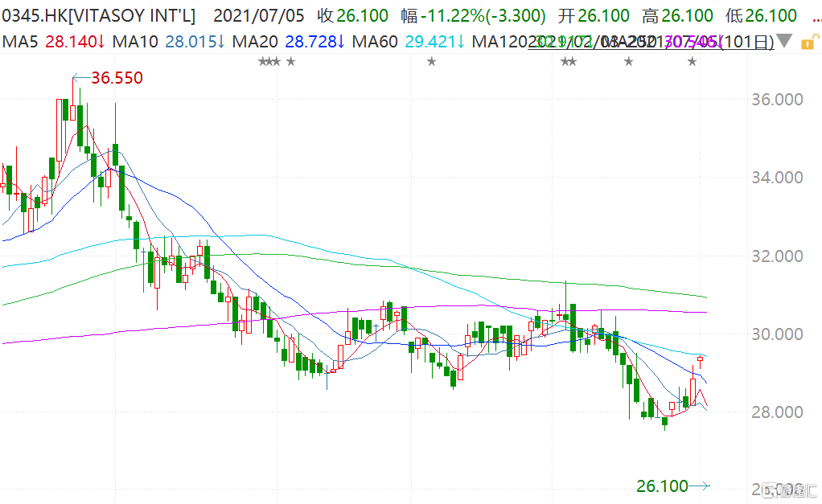Click the rightmost star event marker
This screenshot has width=822, height=504.
click(x=692, y=62)
